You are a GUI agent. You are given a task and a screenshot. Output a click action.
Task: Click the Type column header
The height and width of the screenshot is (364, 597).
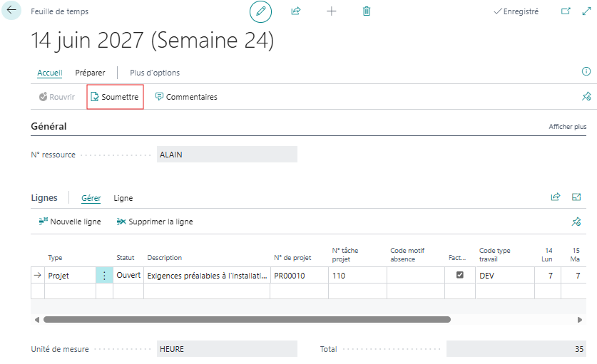click(x=55, y=257)
